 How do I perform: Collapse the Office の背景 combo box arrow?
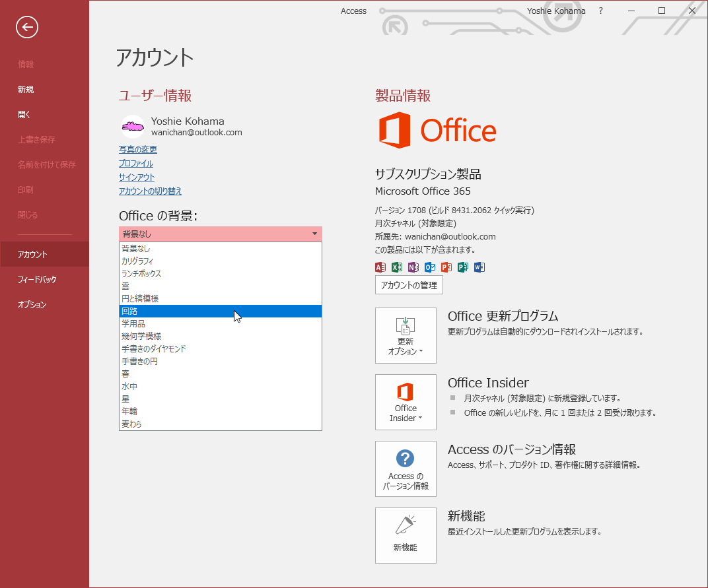coord(315,234)
